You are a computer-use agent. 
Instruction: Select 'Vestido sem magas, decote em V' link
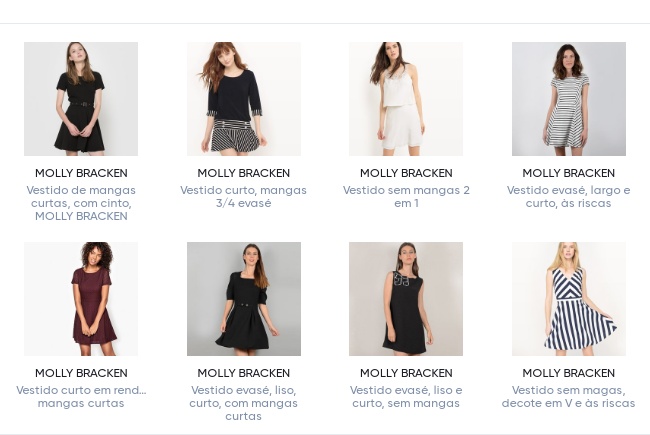click(568, 396)
